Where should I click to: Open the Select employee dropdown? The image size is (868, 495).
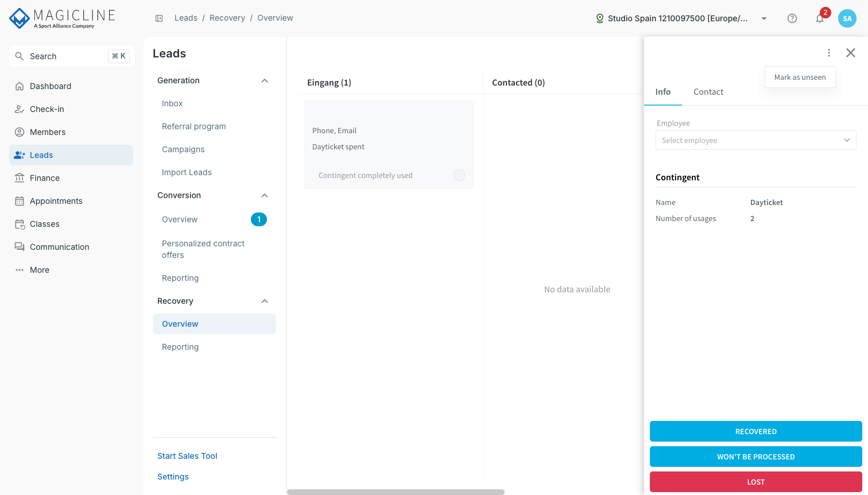pyautogui.click(x=756, y=140)
